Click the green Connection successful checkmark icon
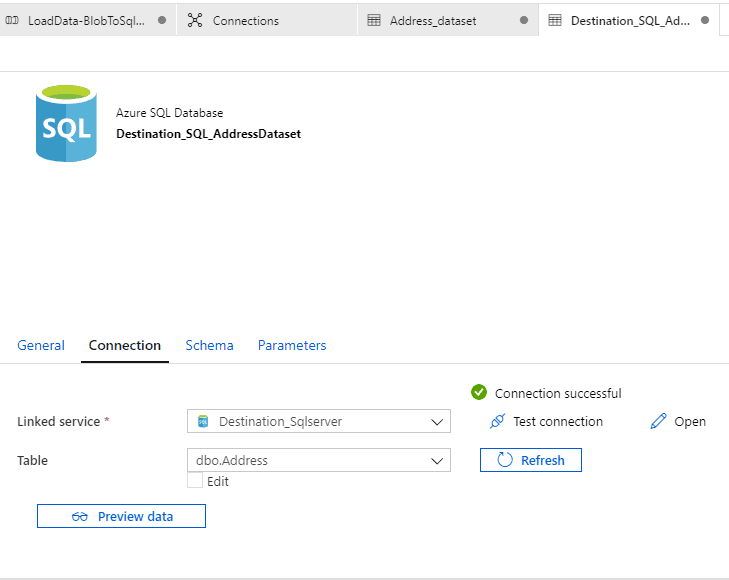 pyautogui.click(x=478, y=392)
